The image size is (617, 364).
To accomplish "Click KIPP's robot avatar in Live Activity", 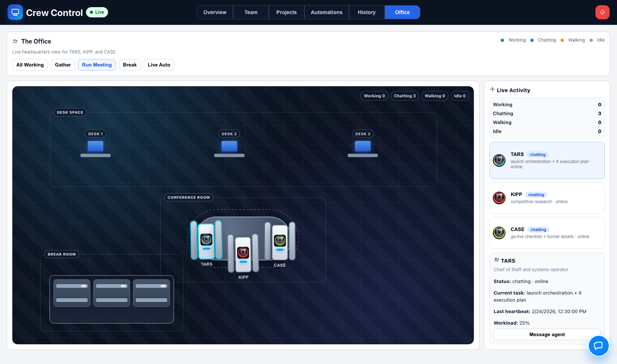I will [x=499, y=198].
